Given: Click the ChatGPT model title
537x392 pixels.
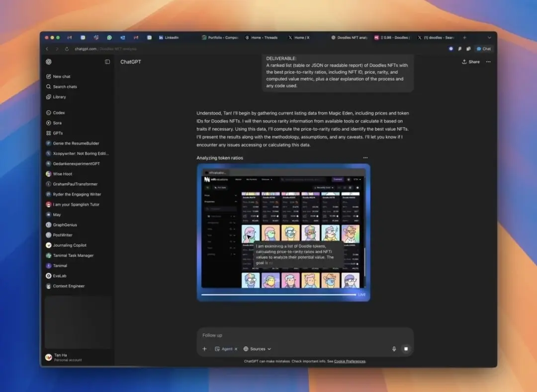Looking at the screenshot, I should point(130,62).
